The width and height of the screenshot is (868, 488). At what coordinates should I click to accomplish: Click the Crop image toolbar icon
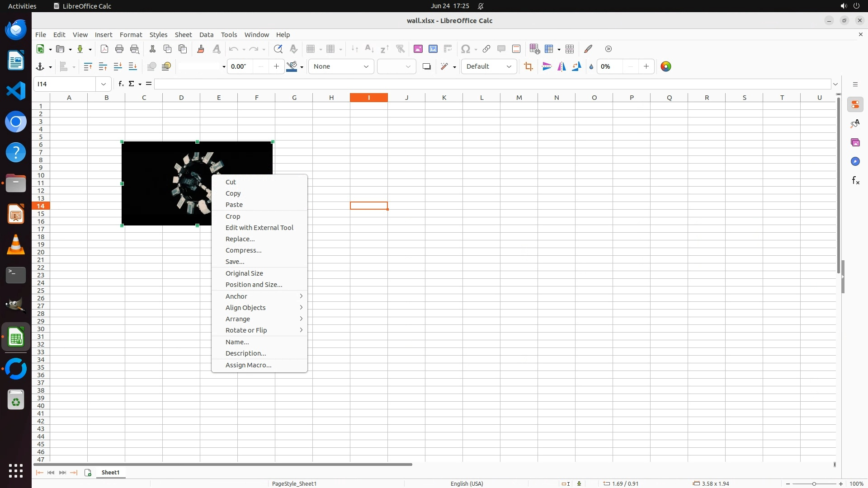[528, 67]
